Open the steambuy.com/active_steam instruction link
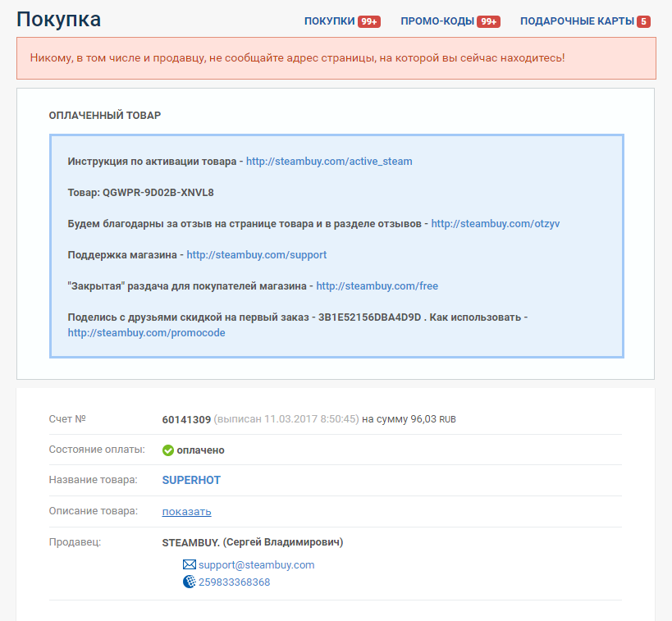This screenshot has height=621, width=672. click(x=329, y=161)
